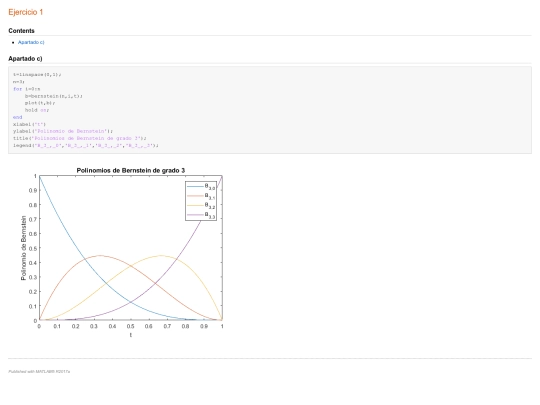Click the Published with MATLAB R2017a footer
This screenshot has height=405, width=540.
tap(39, 372)
